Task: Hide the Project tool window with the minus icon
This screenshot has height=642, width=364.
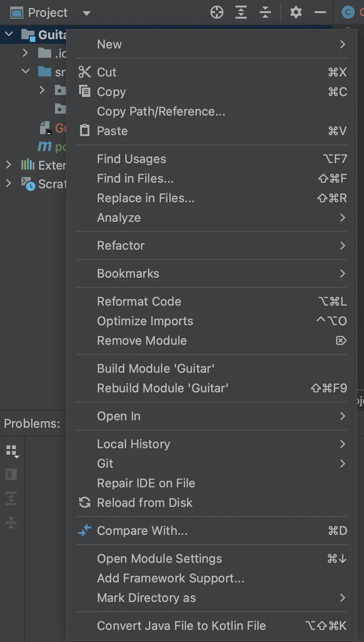Action: pyautogui.click(x=320, y=13)
